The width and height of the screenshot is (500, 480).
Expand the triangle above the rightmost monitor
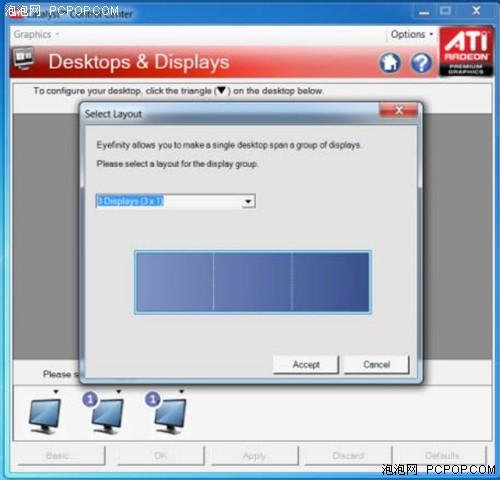tap(181, 392)
